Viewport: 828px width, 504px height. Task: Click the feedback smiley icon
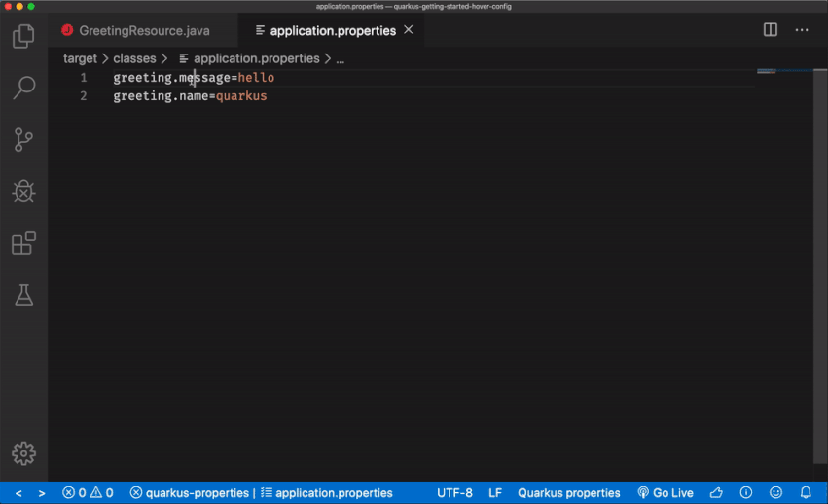pos(775,493)
